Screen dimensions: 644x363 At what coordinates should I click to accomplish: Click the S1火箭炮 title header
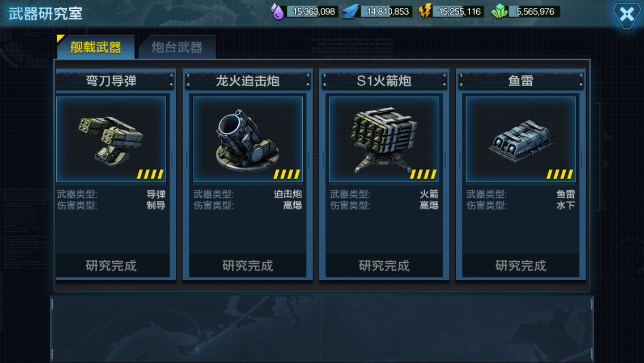coord(384,81)
